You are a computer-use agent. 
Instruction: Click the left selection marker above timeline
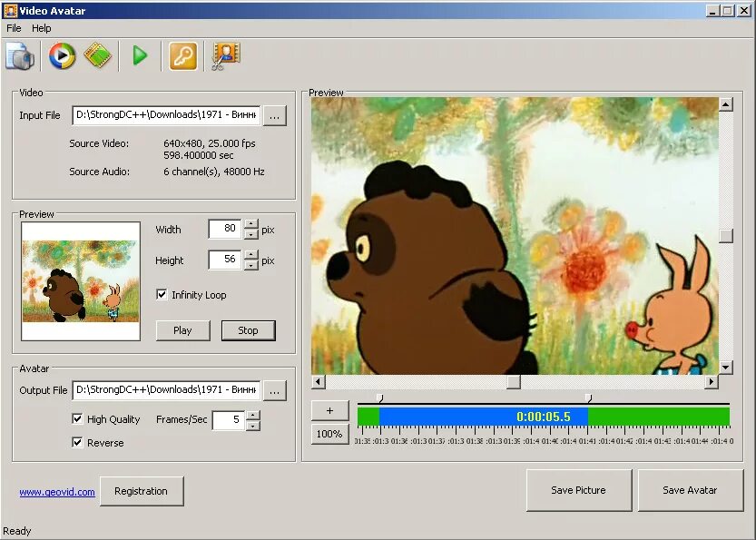(380, 398)
